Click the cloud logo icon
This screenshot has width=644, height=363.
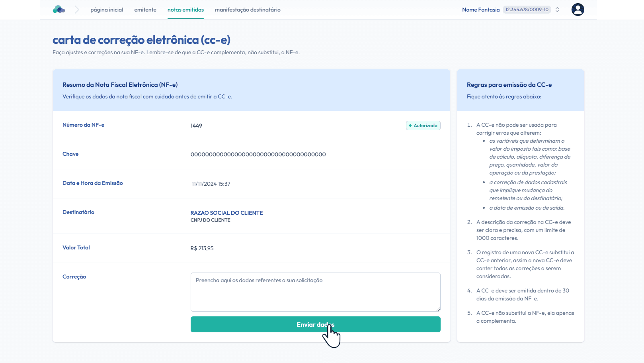pyautogui.click(x=59, y=10)
